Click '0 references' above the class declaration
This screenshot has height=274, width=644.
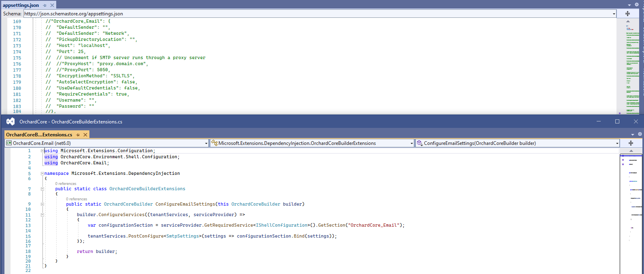[66, 184]
